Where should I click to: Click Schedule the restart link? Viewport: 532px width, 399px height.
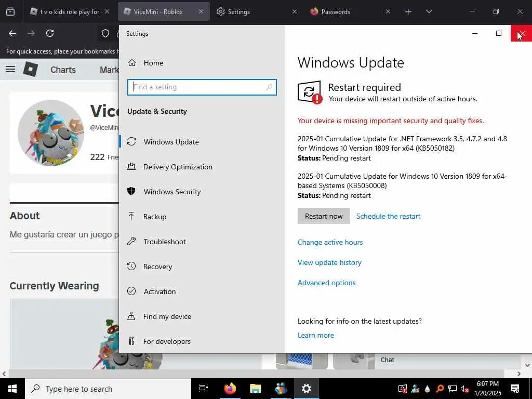pyautogui.click(x=388, y=216)
